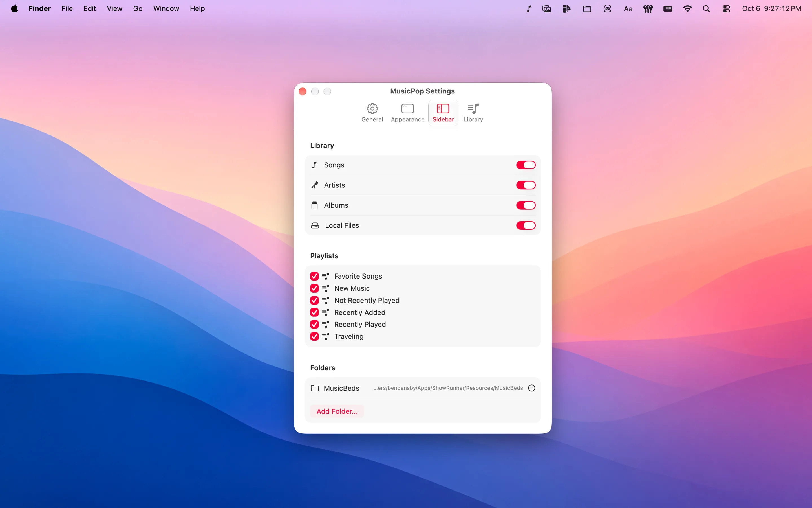Click the window stack menu bar icon
Screen dimensions: 812x508
tap(546, 9)
